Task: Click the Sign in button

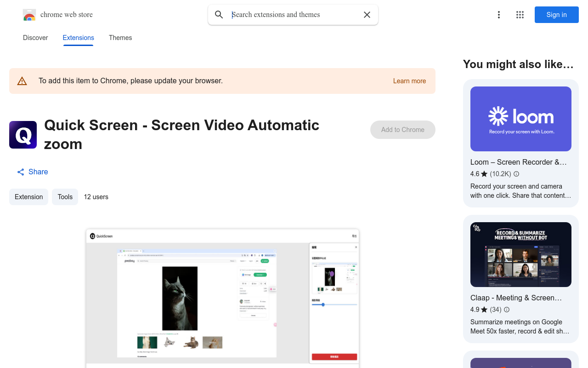Action: tap(556, 15)
